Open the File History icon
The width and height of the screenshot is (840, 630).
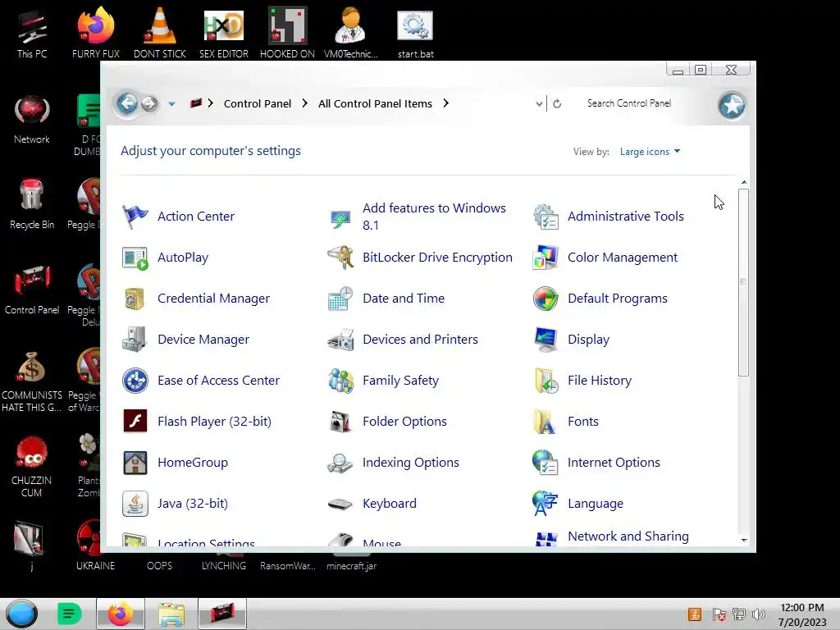pyautogui.click(x=546, y=381)
